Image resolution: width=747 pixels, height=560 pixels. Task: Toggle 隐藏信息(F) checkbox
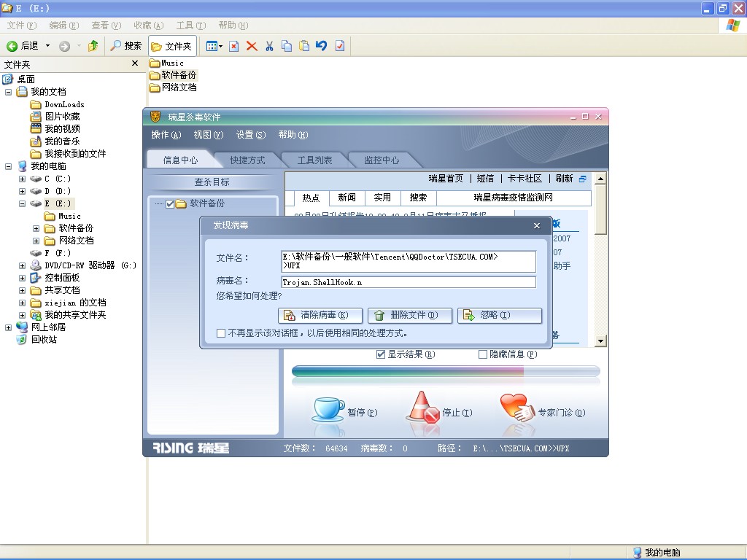pos(483,354)
